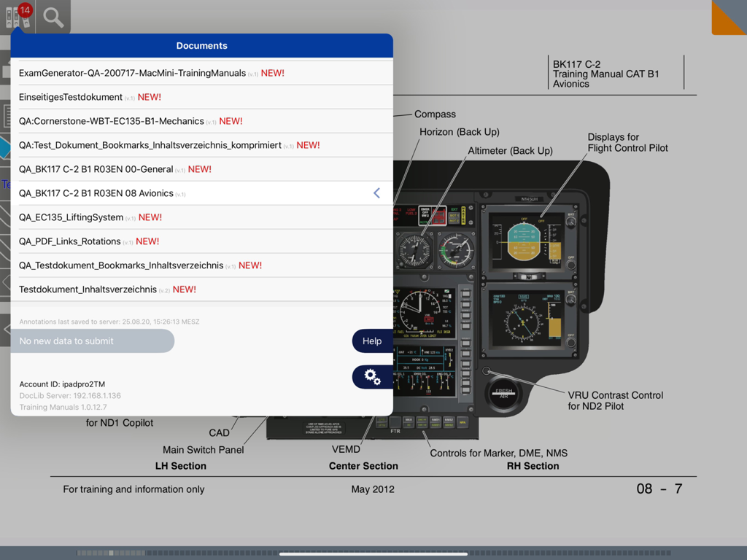The height and width of the screenshot is (560, 747).
Task: Choose the Te text annotation tool
Action: (x=6, y=184)
